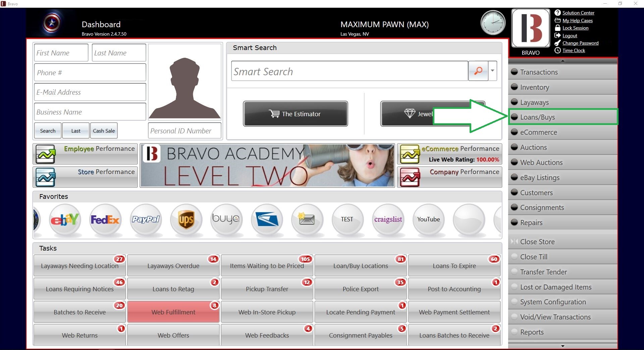Click the down arrow below the menu
This screenshot has width=644, height=350.
[563, 346]
